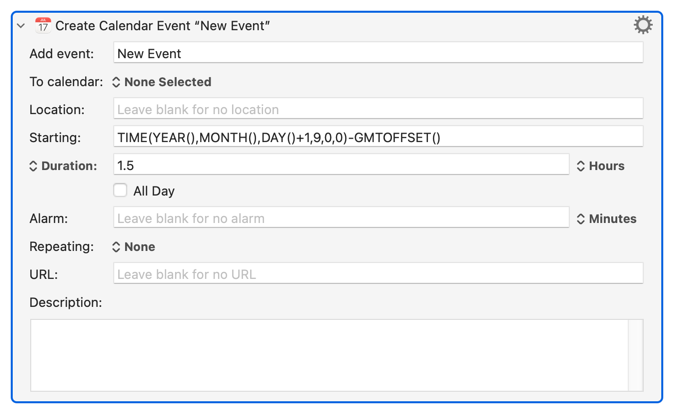The height and width of the screenshot is (417, 674).
Task: Click the Description box scrollbar
Action: click(635, 355)
